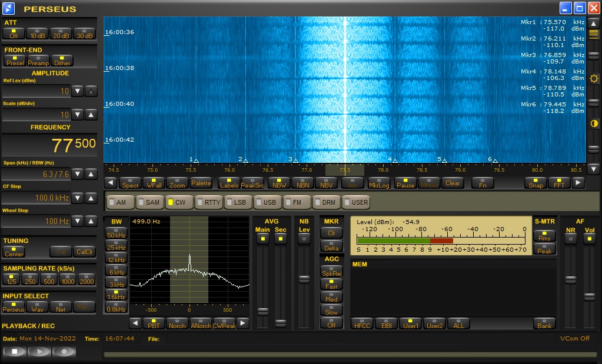Click left arrow beside PBT button

tap(135, 323)
